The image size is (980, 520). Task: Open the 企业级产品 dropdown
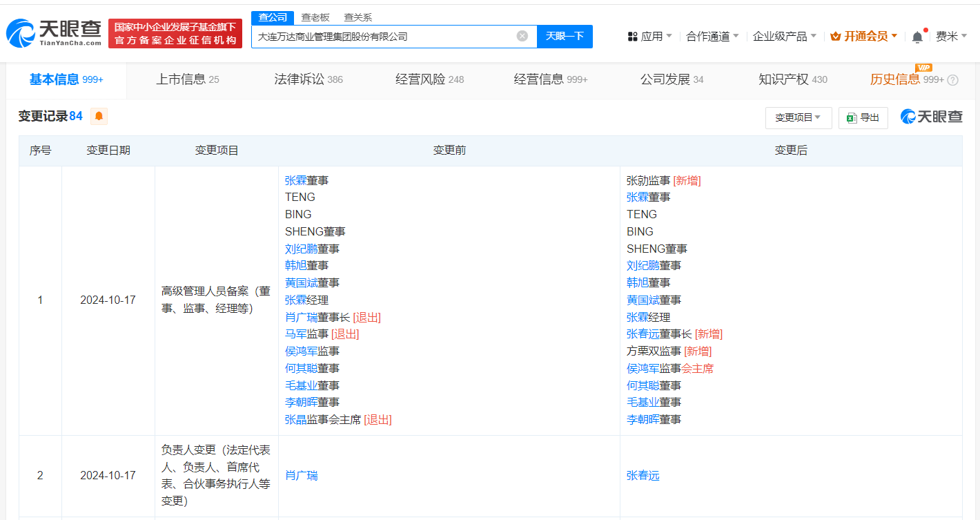point(785,36)
